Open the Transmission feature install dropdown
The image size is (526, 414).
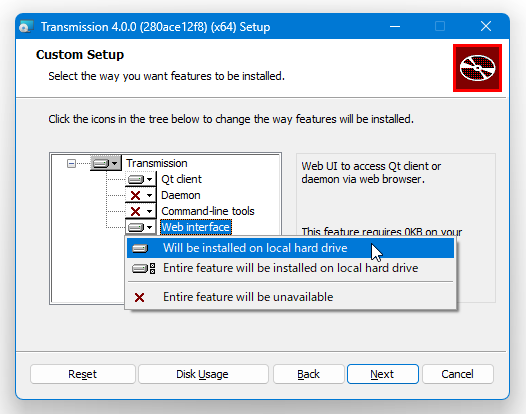point(106,163)
